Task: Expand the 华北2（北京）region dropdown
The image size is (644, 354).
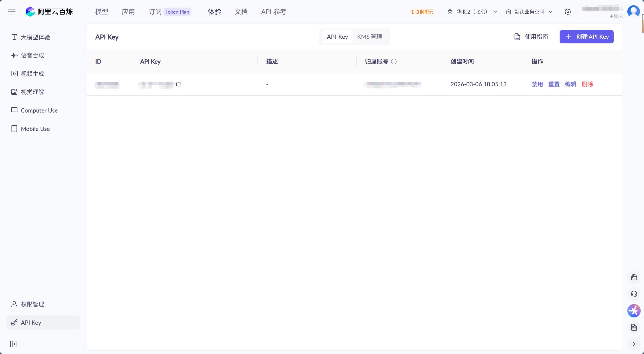Action: click(x=472, y=12)
